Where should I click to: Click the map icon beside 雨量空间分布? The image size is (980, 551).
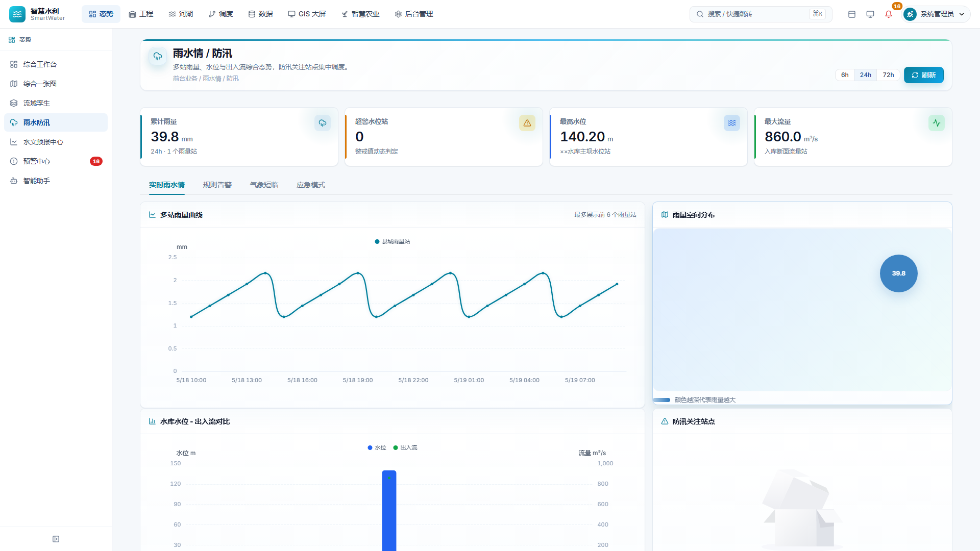click(x=665, y=215)
